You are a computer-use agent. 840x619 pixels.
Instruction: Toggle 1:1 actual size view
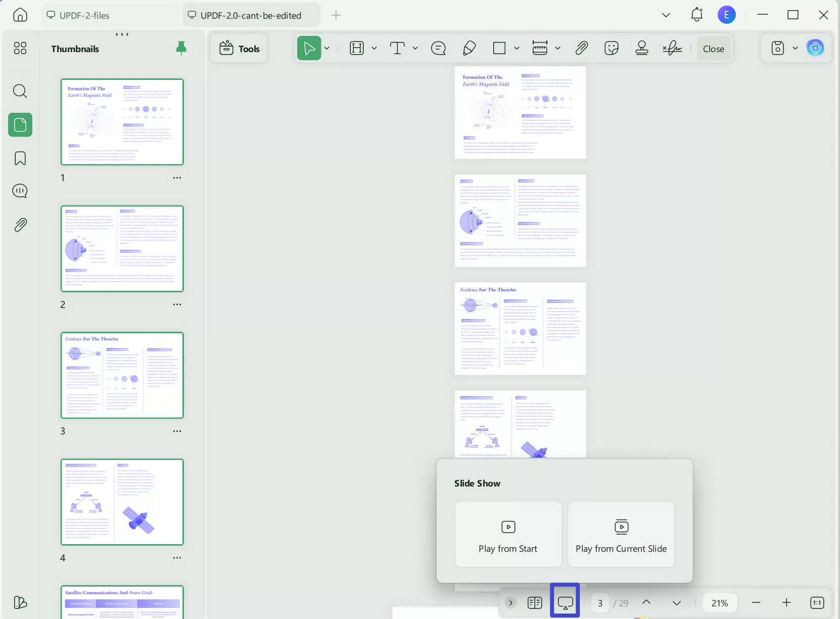(817, 602)
